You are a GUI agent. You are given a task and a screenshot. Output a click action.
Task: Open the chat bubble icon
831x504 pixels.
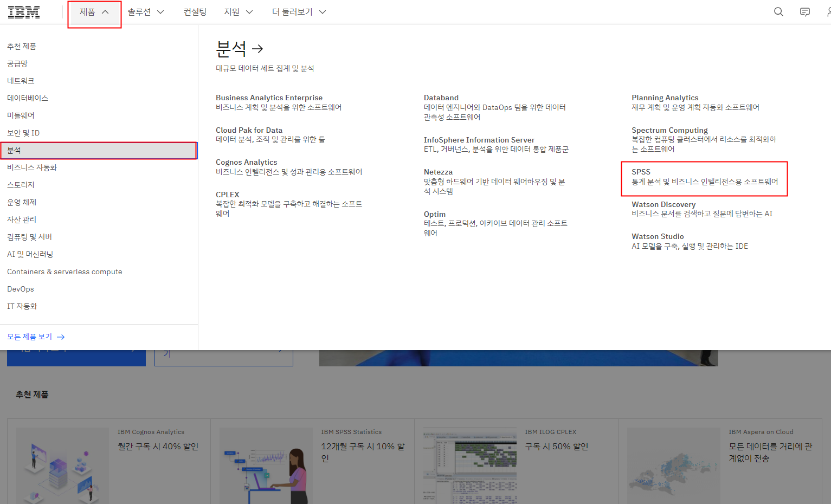805,12
